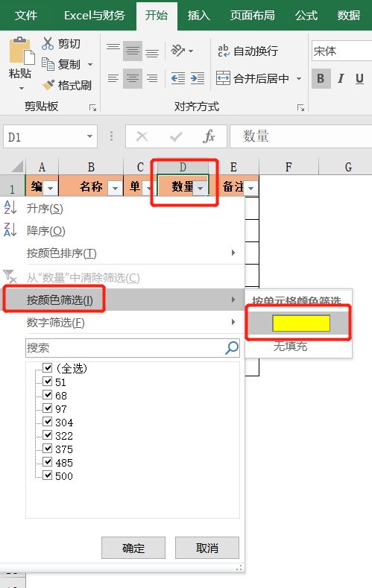Click the search magnifier in filter box
Screen dimensions: 372x588
pyautogui.click(x=232, y=347)
